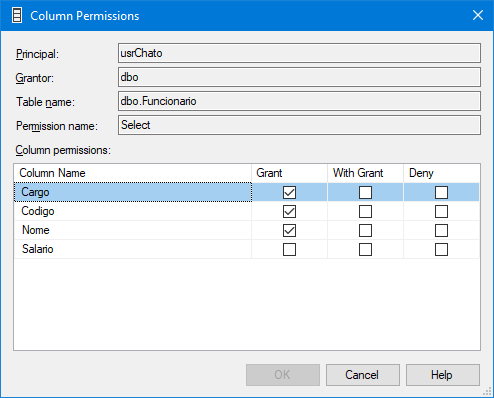This screenshot has height=398, width=494.
Task: Uncheck Grant for the Codigo column
Action: [x=289, y=211]
